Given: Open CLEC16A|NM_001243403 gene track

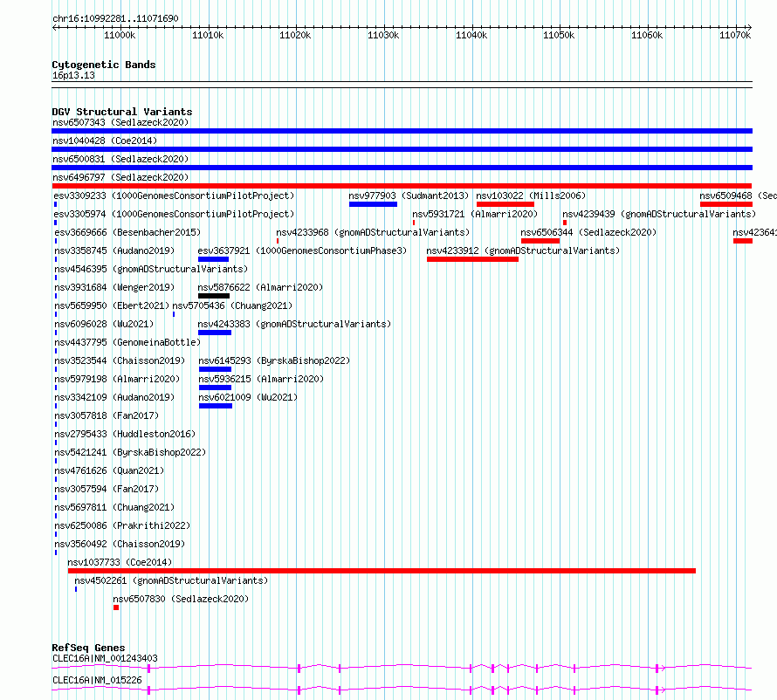Looking at the screenshot, I should (105, 658).
